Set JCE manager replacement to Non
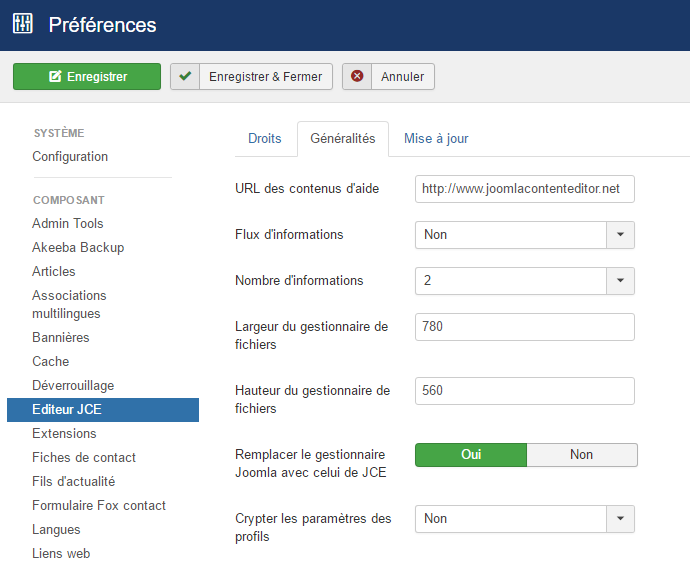The image size is (690, 568). click(x=582, y=454)
